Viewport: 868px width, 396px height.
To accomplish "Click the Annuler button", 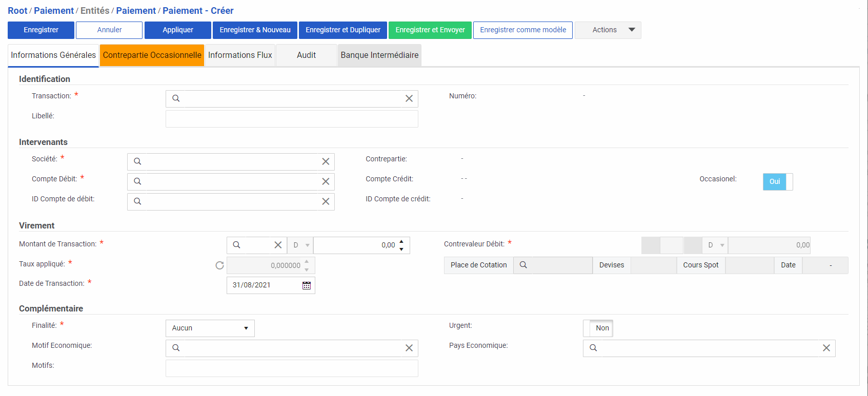I will [109, 30].
